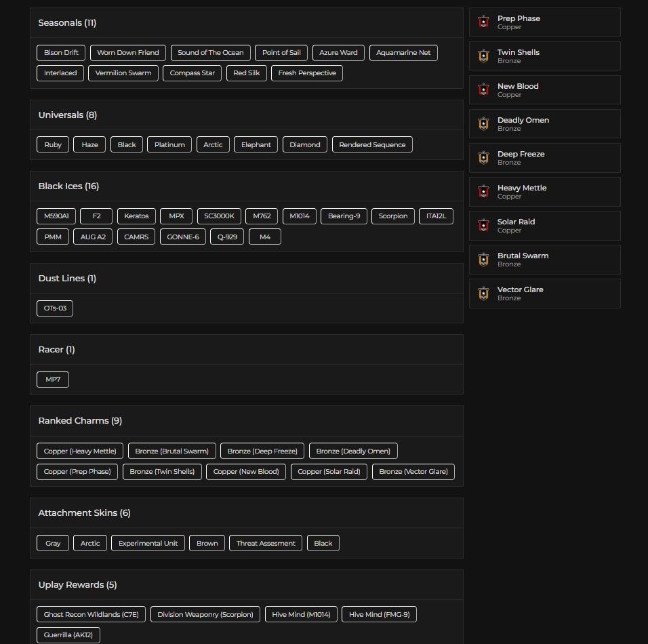Viewport: 648px width, 644px height.
Task: Click the Experimental Unit attachment tag
Action: (148, 543)
